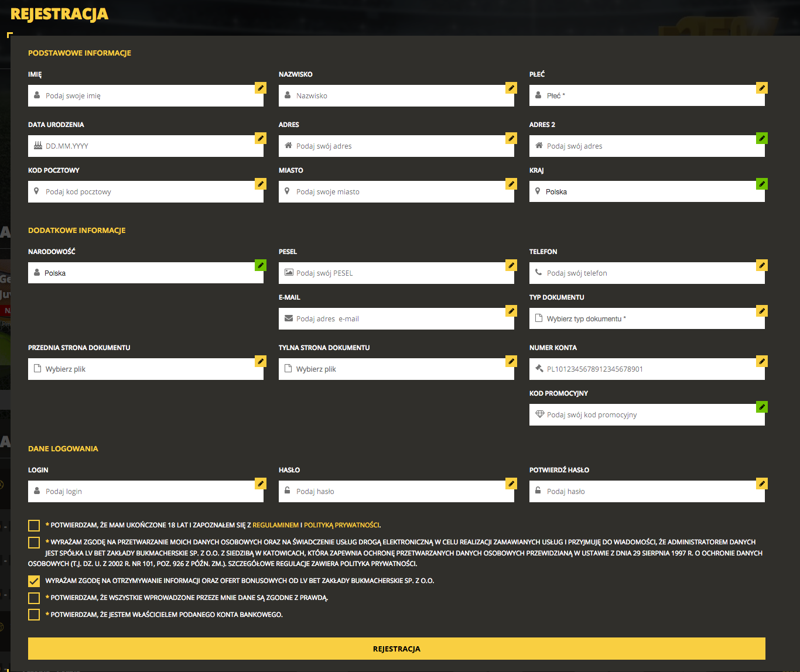The height and width of the screenshot is (672, 800).
Task: Click the green pencil icon on Kraj field
Action: [x=762, y=184]
